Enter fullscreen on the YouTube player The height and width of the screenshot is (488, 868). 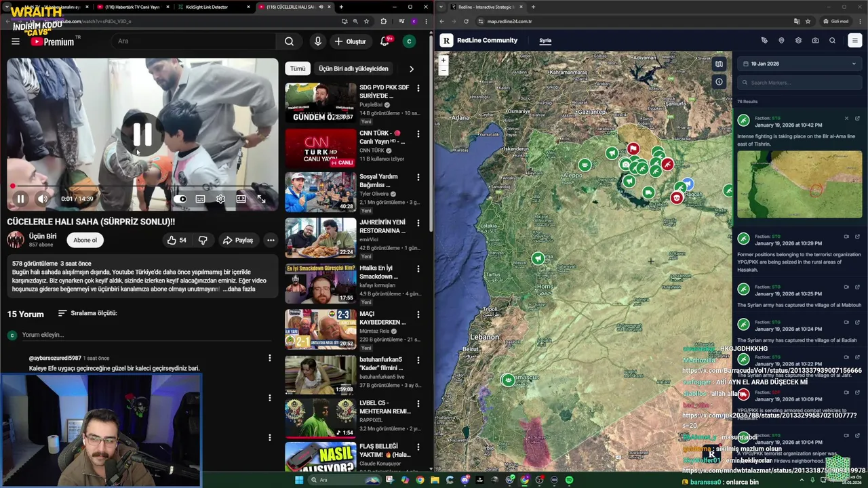coord(261,199)
